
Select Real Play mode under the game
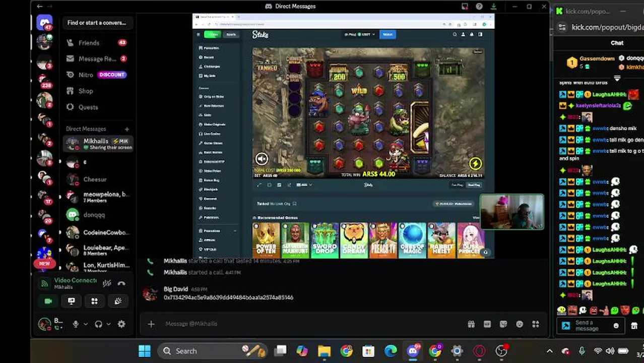click(474, 185)
